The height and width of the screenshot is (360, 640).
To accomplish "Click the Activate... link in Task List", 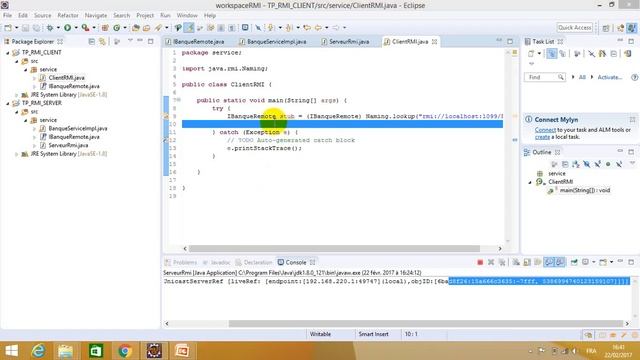I will pos(610,77).
